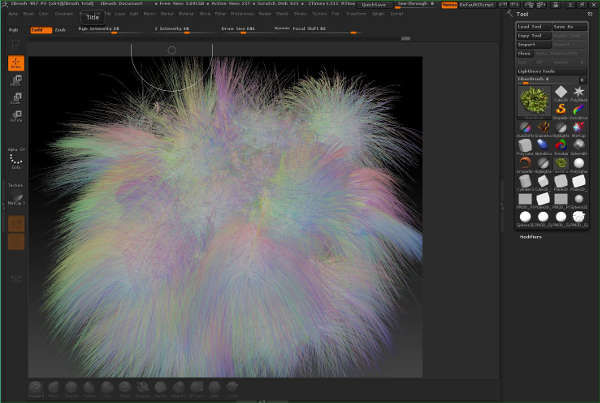Click Load Tool
This screenshot has height=403, width=600.
tap(534, 26)
